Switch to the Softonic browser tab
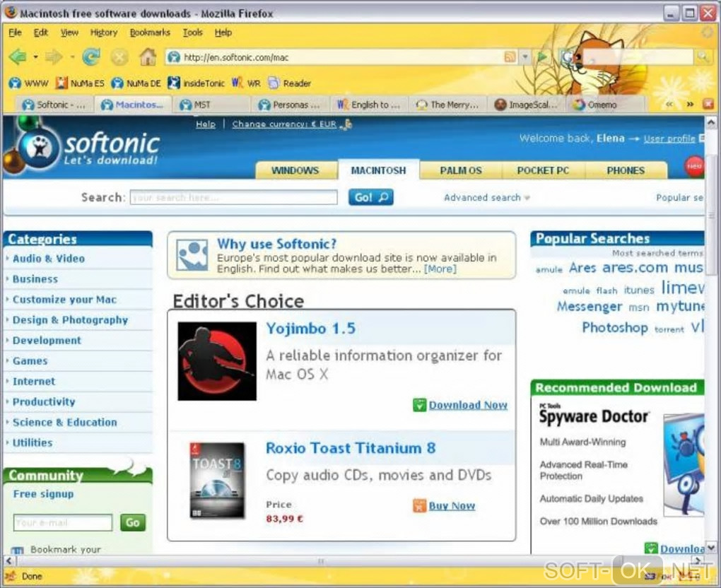721x588 pixels. 54,105
